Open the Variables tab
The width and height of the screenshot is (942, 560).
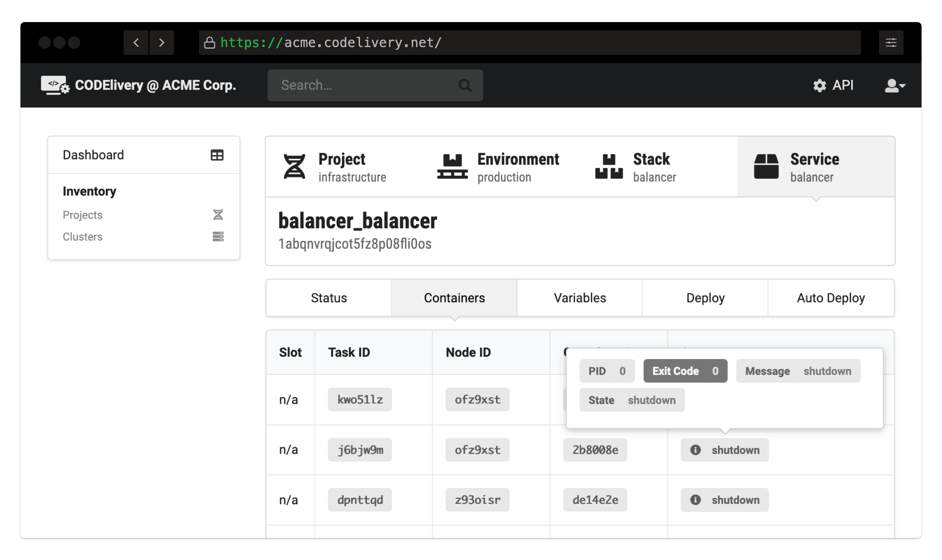click(580, 298)
